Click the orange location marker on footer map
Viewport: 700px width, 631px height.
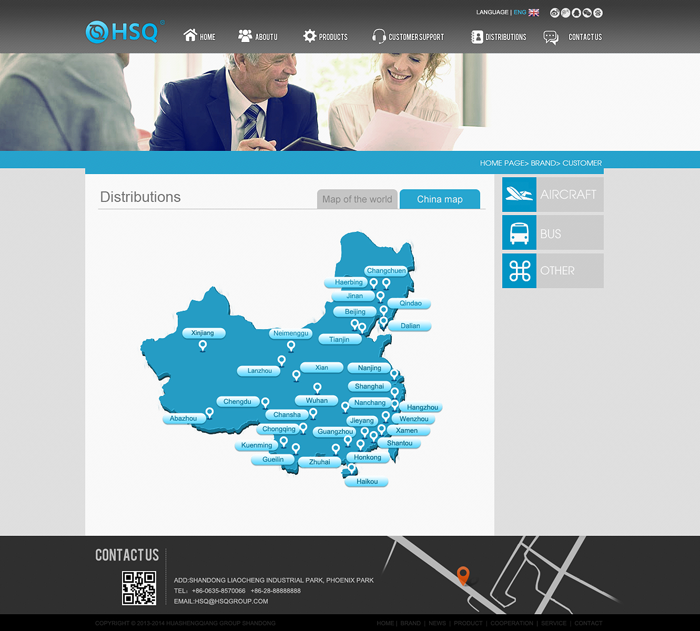(x=463, y=575)
